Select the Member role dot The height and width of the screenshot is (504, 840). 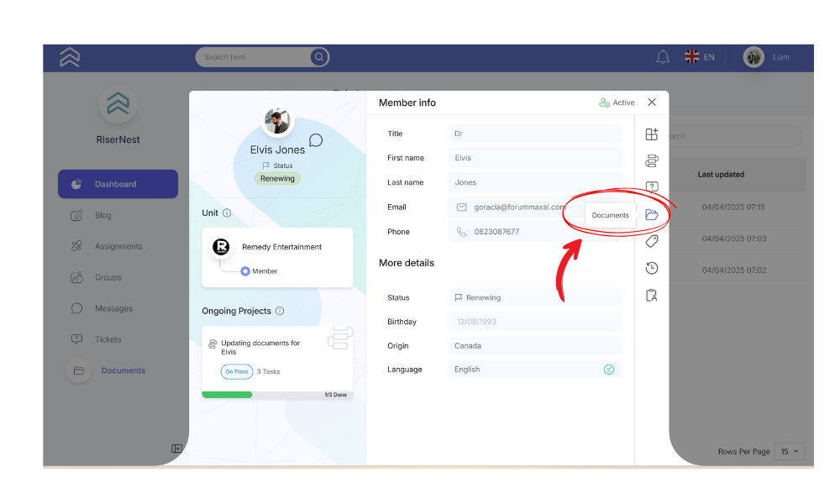point(245,271)
